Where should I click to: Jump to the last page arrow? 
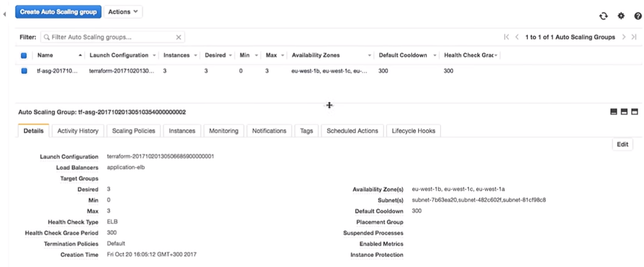[634, 37]
